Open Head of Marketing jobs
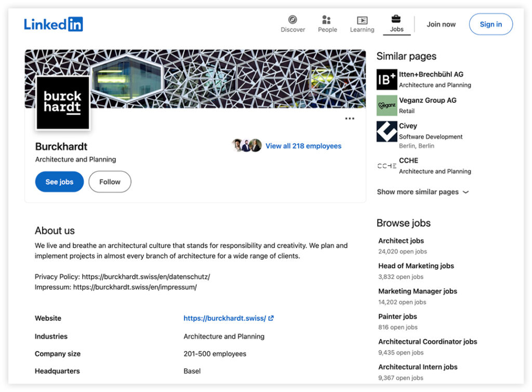532x392 pixels. 416,266
